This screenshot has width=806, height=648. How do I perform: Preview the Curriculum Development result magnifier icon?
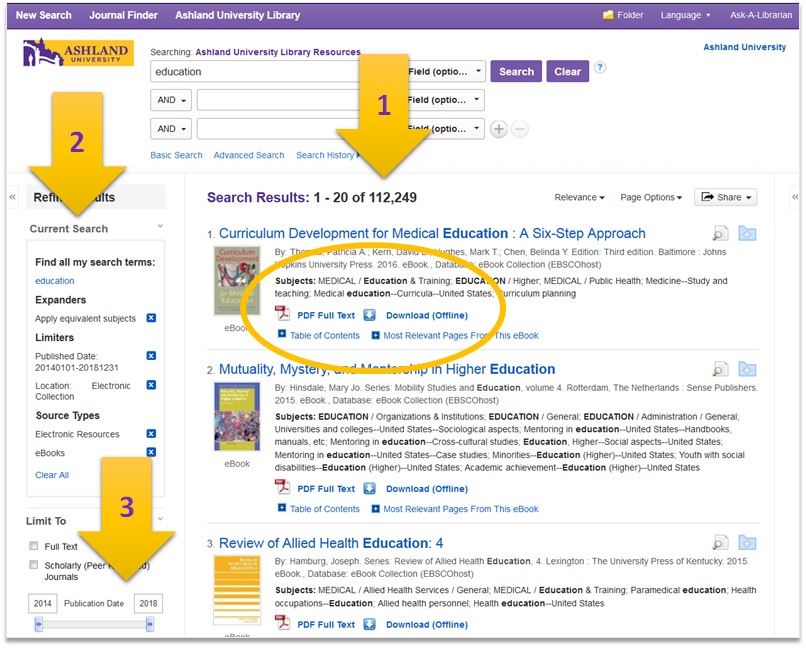(720, 234)
